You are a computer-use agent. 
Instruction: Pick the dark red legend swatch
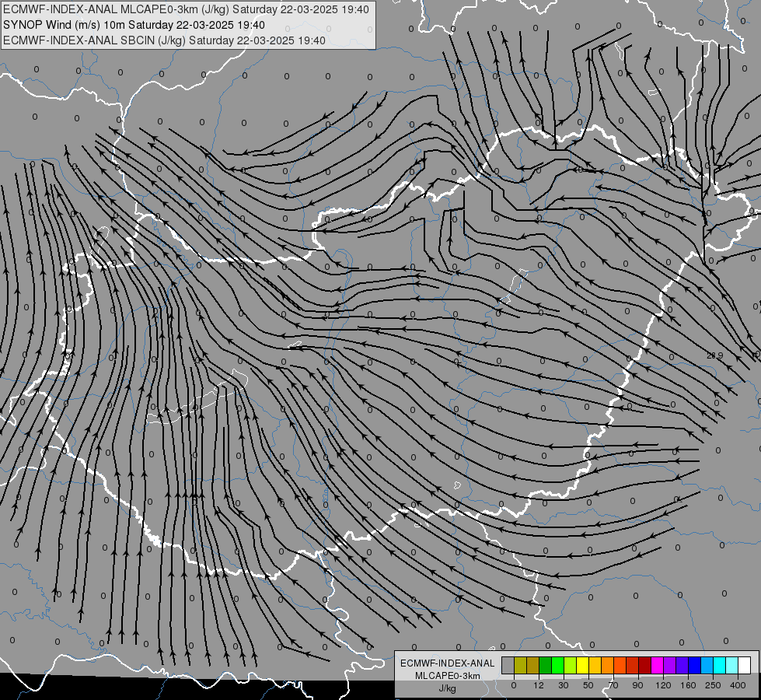click(x=644, y=665)
